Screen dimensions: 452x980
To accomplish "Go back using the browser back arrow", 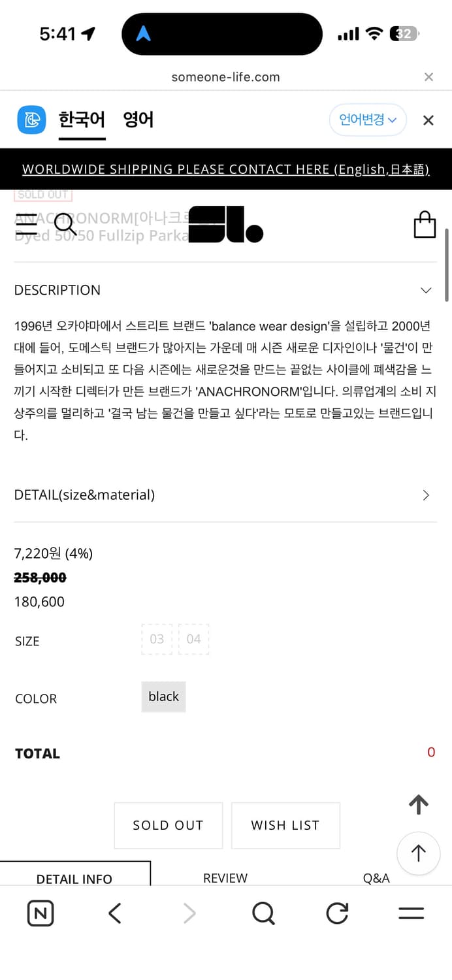I will [114, 913].
